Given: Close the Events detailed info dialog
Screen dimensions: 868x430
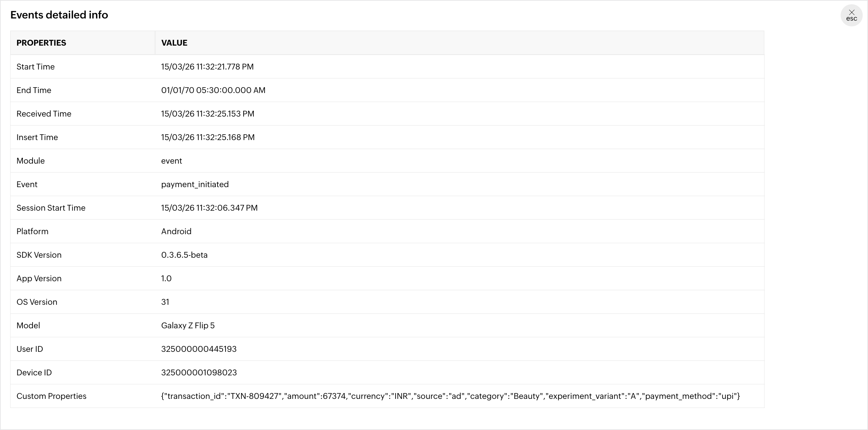Looking at the screenshot, I should tap(851, 15).
